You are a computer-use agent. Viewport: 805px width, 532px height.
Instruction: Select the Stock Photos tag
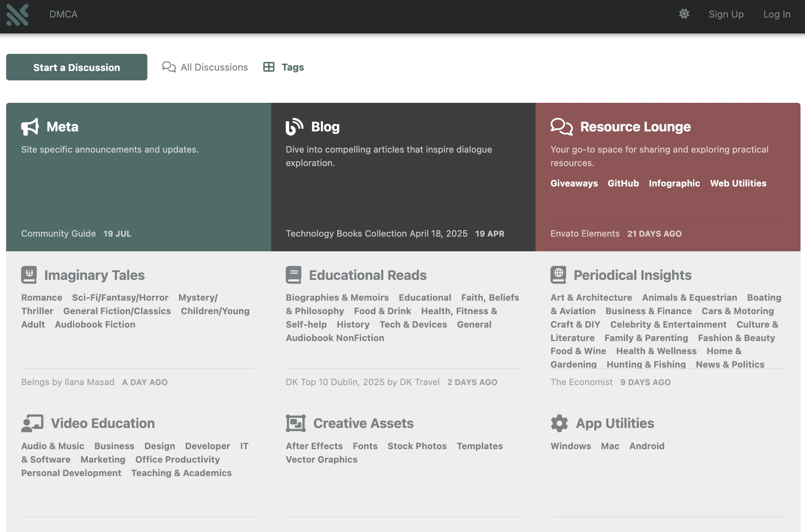point(417,446)
